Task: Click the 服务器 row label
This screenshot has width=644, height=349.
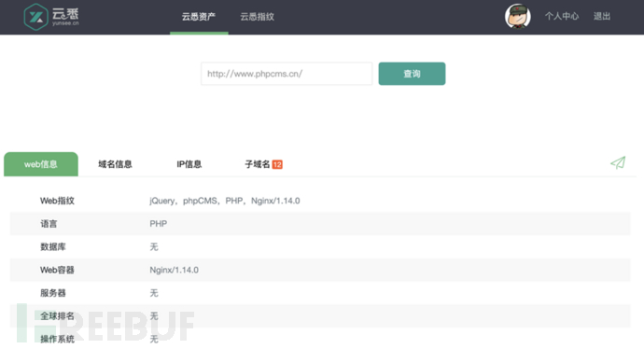Action: point(53,293)
